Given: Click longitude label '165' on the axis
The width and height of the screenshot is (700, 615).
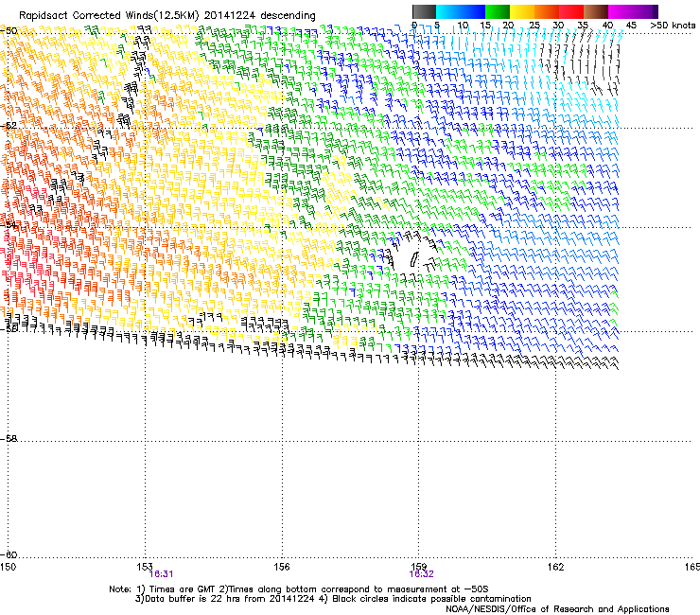Looking at the screenshot, I should click(x=692, y=567).
